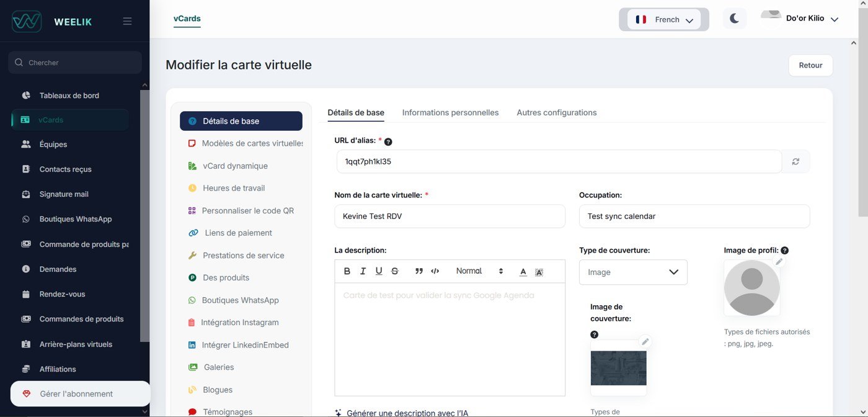This screenshot has width=868, height=417.
Task: Open the Normal heading size dropdown
Action: click(x=479, y=271)
